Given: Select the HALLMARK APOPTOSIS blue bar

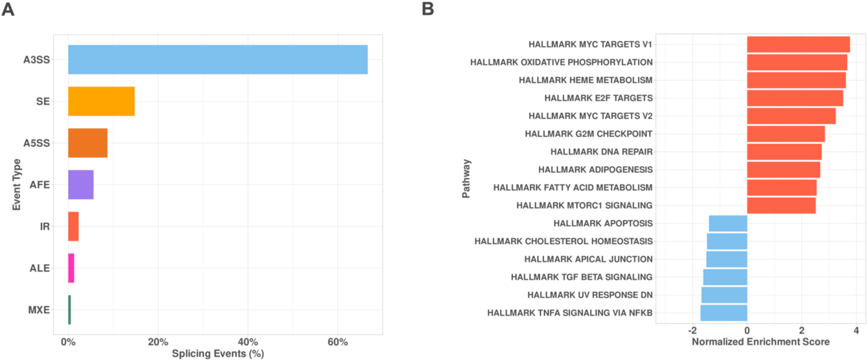Looking at the screenshot, I should pyautogui.click(x=728, y=223).
